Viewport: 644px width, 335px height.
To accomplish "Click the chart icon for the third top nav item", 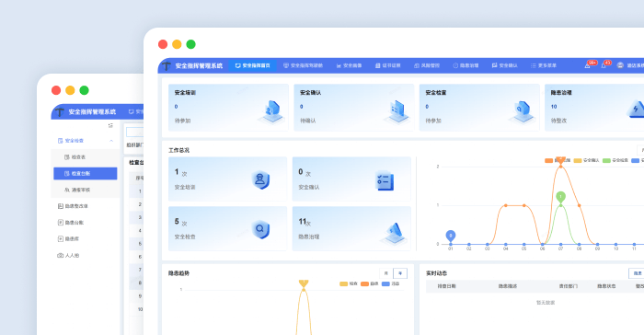I will tap(339, 65).
